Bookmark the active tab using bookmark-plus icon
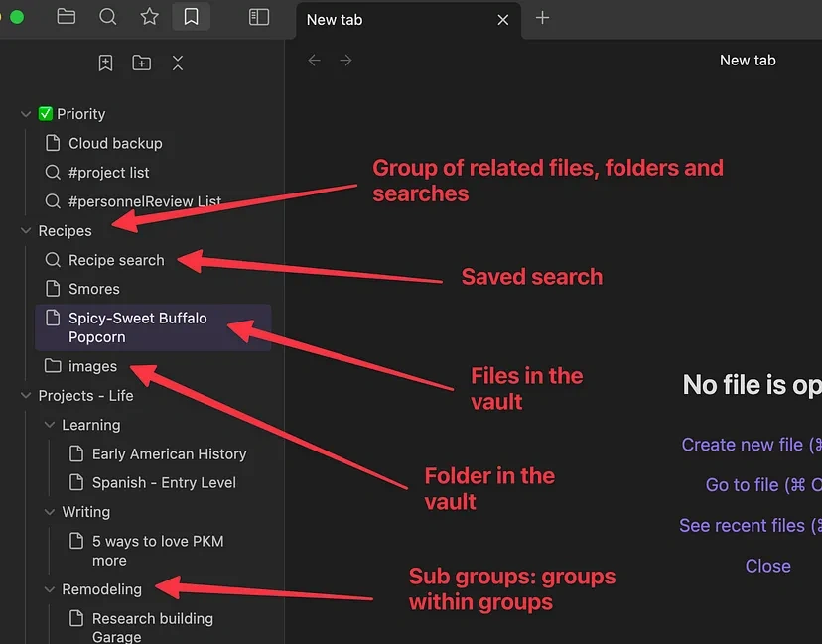Image resolution: width=822 pixels, height=644 pixels. click(106, 63)
